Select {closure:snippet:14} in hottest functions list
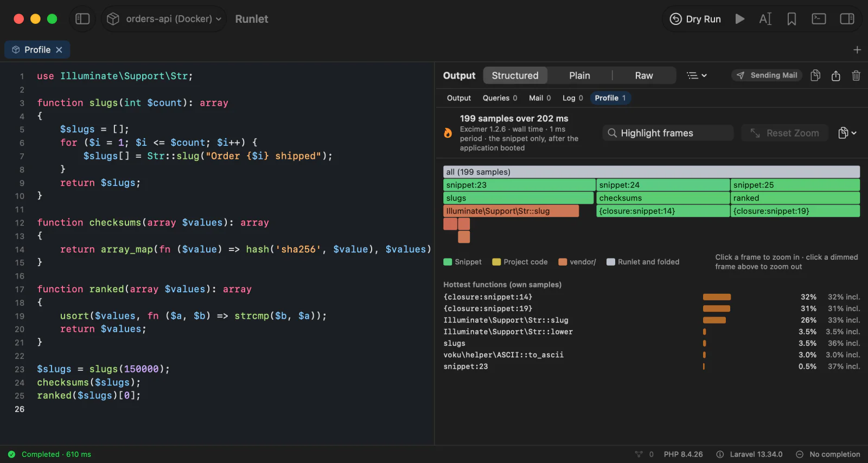The height and width of the screenshot is (463, 868). (652, 297)
